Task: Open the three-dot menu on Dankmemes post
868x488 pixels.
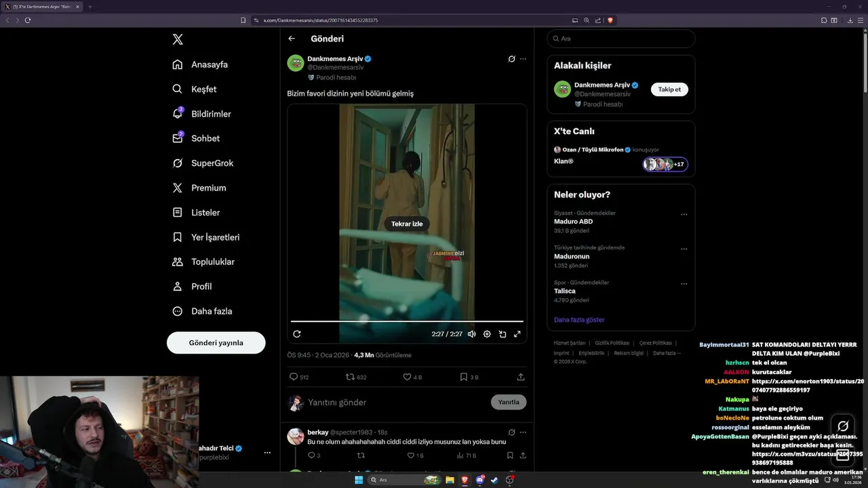Action: (523, 59)
